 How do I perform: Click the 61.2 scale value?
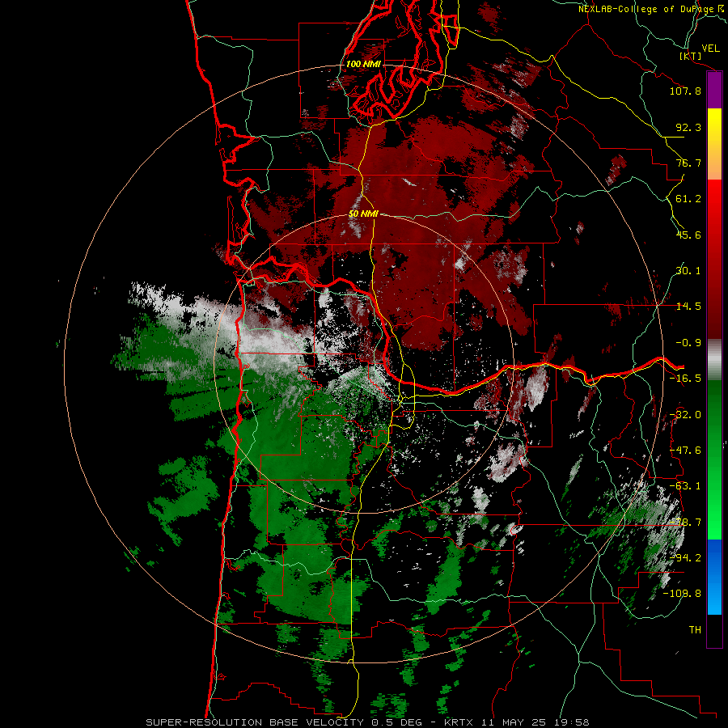tap(688, 199)
